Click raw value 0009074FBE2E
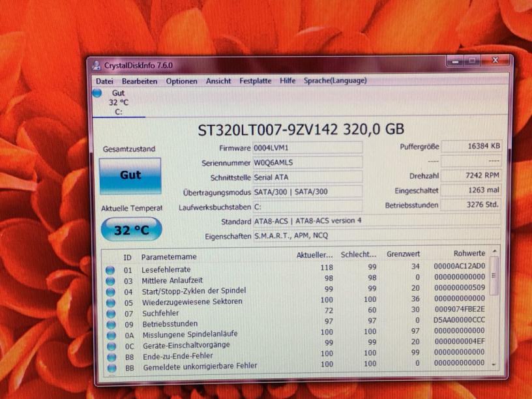Image resolution: width=532 pixels, height=399 pixels. (460, 309)
